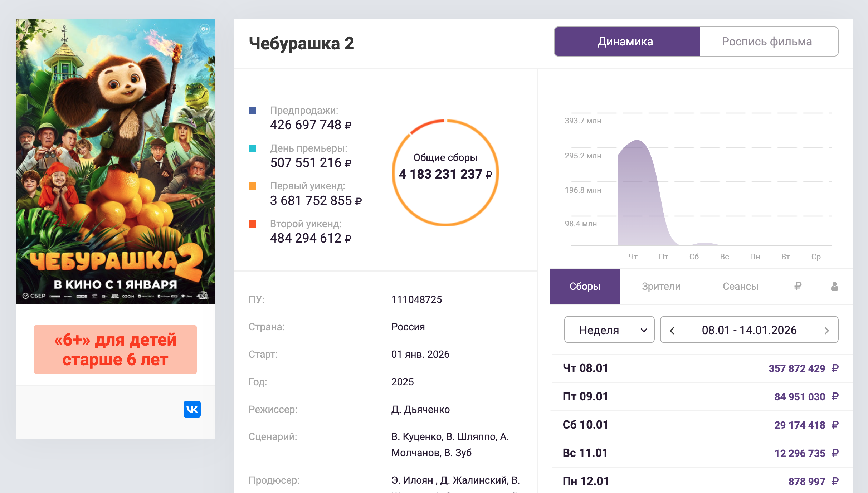Click the Общие сборы donut chart
868x493 pixels.
(x=445, y=173)
